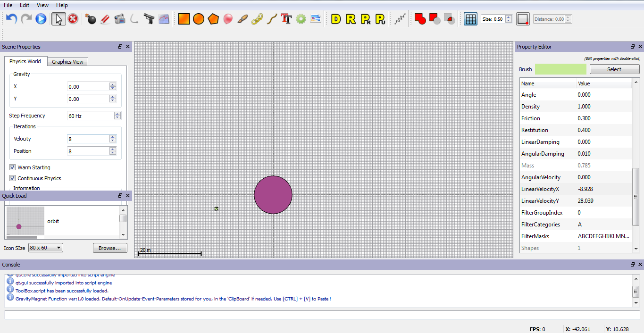Screen dimensions: 644x333
Task: Increase Size value using up stepper arrow
Action: click(508, 17)
